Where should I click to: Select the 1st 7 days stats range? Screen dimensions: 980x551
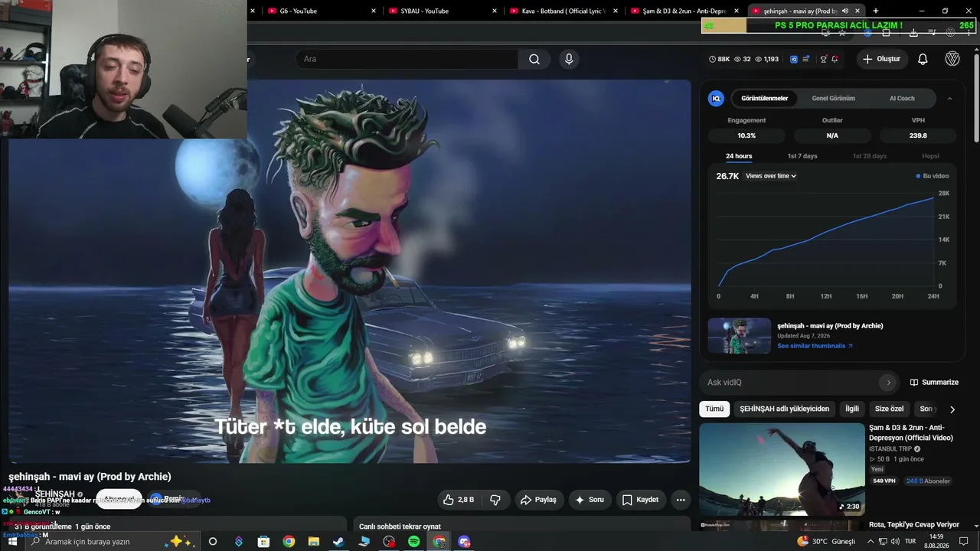tap(802, 156)
